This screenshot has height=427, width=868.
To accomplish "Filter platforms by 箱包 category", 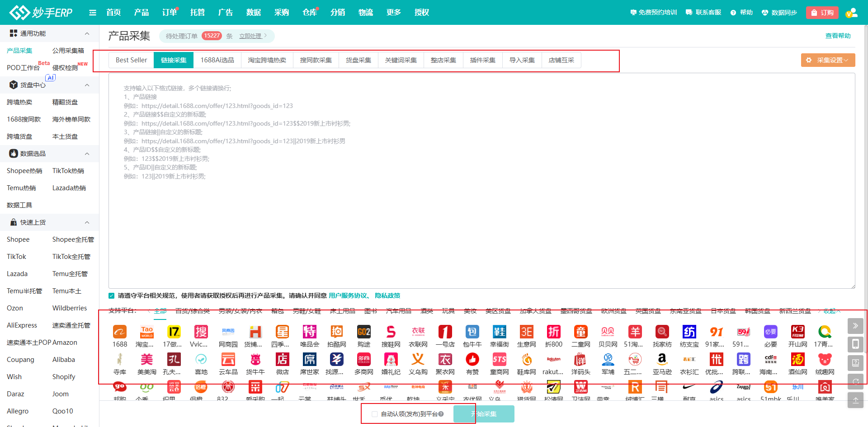I will tap(278, 311).
